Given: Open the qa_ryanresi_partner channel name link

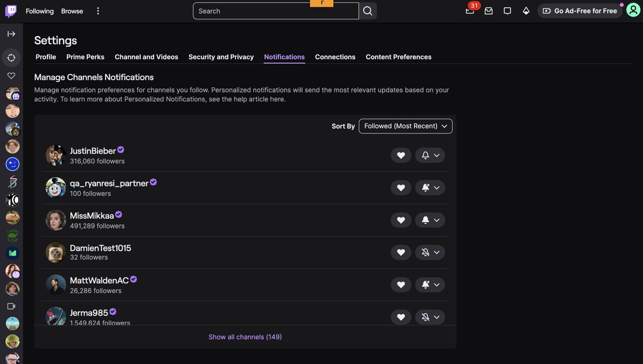Looking at the screenshot, I should [109, 183].
